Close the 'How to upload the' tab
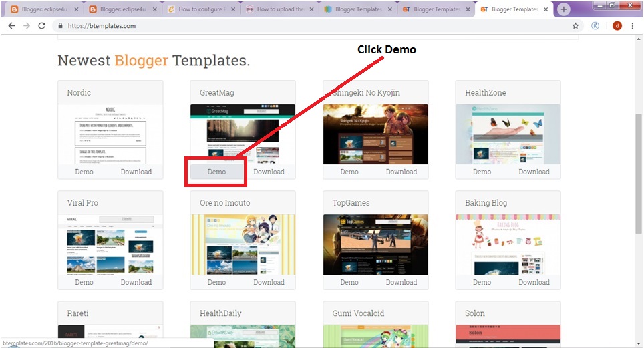644x348 pixels. click(x=311, y=9)
